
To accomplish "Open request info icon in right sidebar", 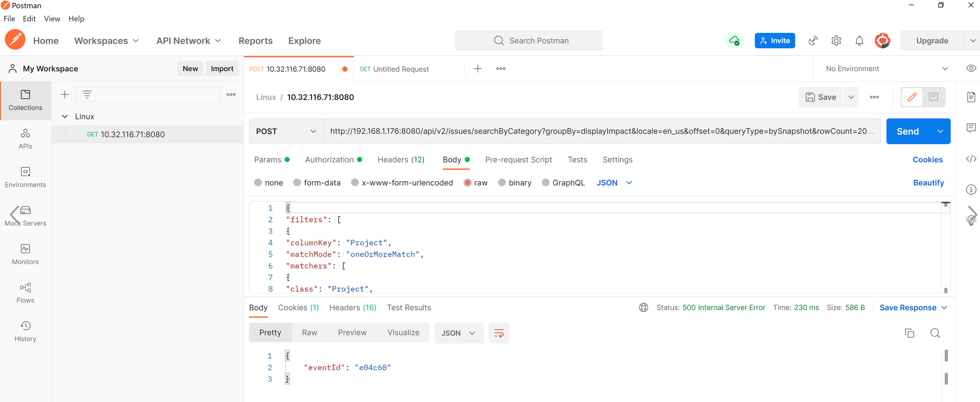I will pyautogui.click(x=971, y=189).
